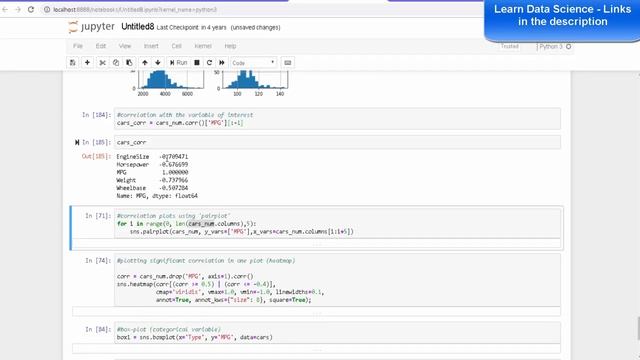640x360 pixels.
Task: Save notebook with the floppy disk icon
Action: (x=73, y=62)
